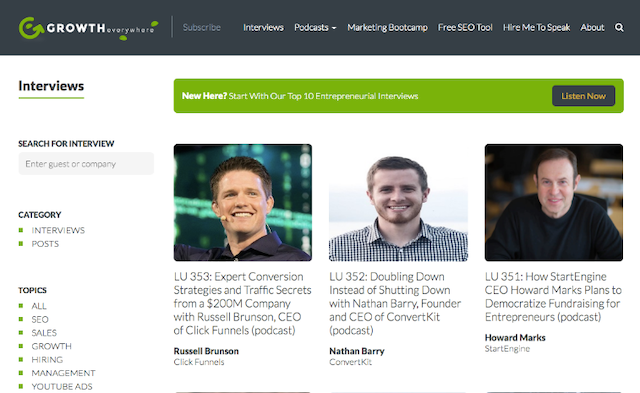Filter by POSTS category
Screen dimensions: 640x393
pyautogui.click(x=45, y=244)
